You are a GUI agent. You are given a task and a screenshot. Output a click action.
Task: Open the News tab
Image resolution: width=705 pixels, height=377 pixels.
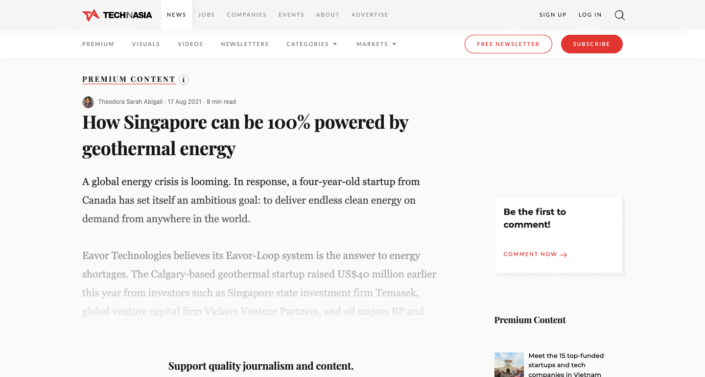pos(176,15)
